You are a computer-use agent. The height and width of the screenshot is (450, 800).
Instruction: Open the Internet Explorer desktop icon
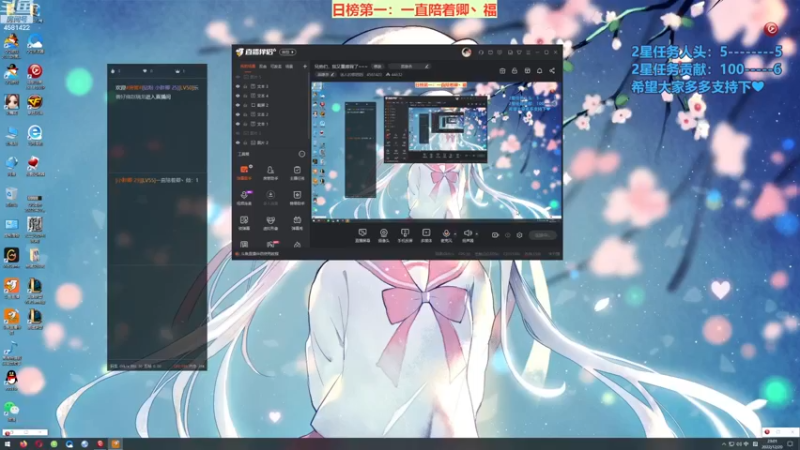coord(35,135)
